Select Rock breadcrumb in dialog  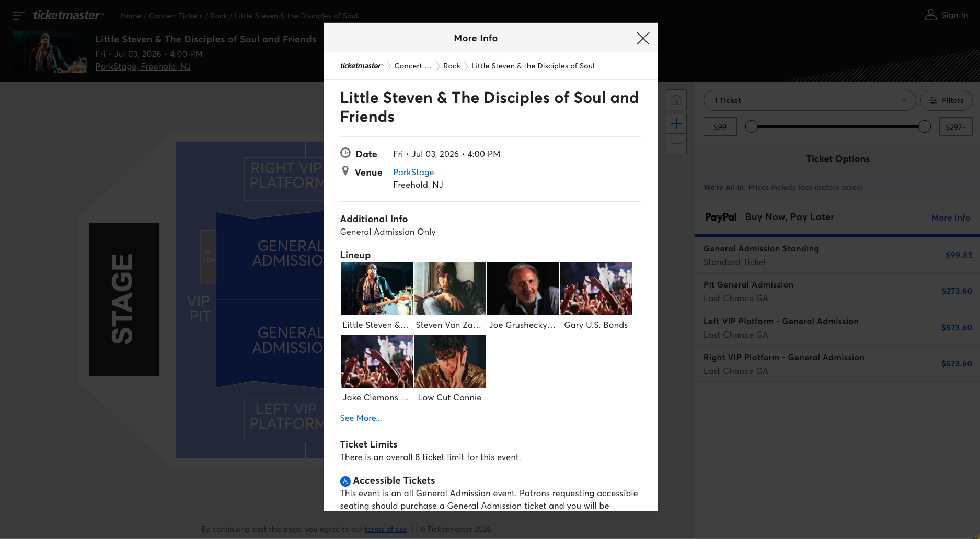452,66
